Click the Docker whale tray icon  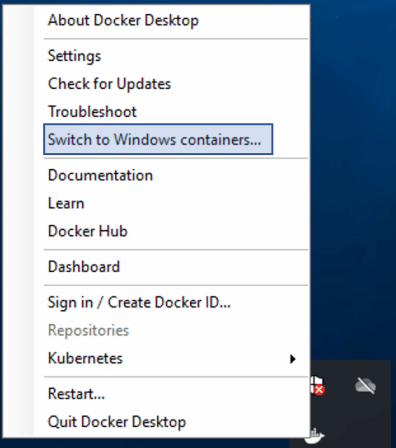[317, 436]
